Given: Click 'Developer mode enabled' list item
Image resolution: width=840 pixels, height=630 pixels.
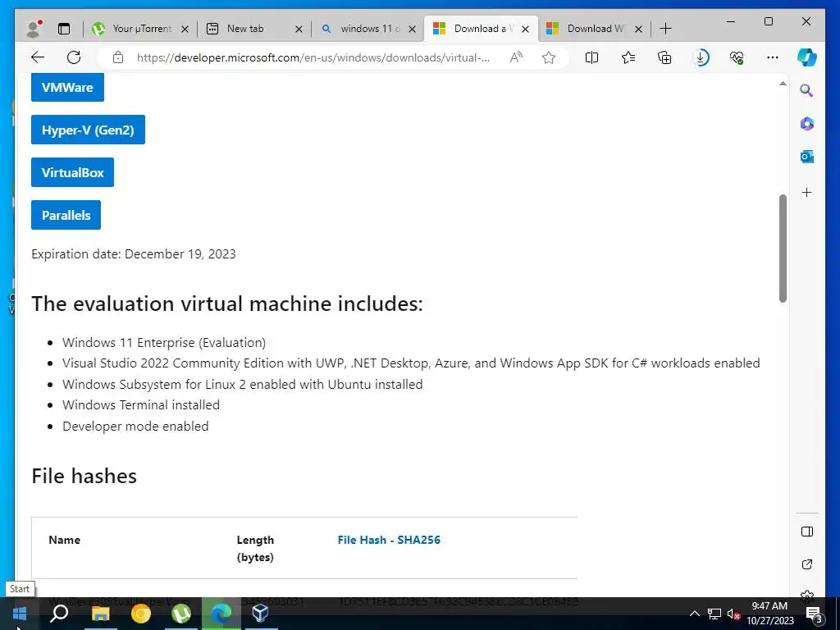Looking at the screenshot, I should 135,427.
